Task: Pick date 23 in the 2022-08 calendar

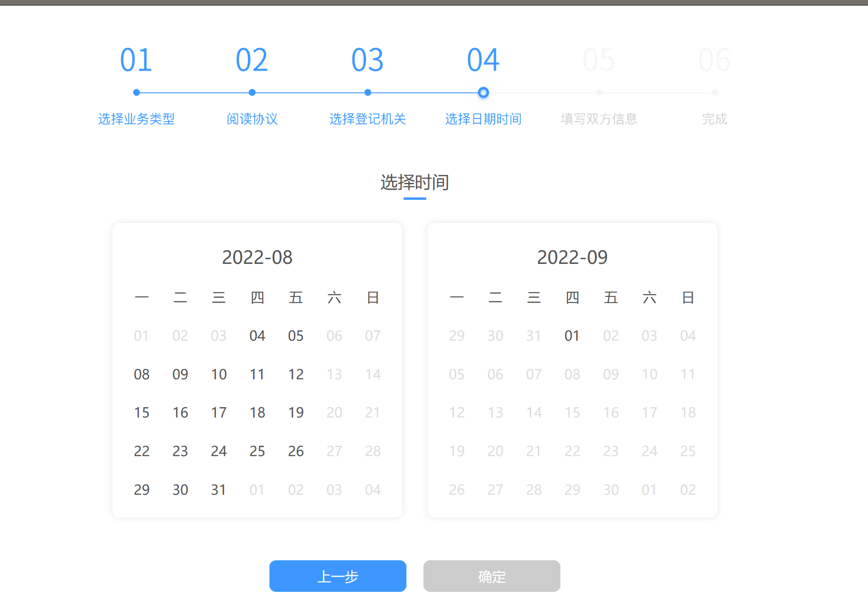Action: tap(180, 451)
